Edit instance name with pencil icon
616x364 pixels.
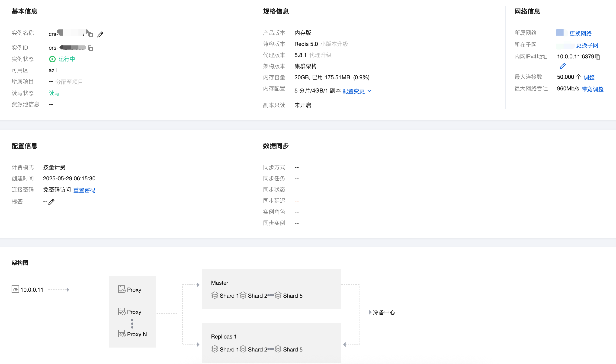(100, 34)
